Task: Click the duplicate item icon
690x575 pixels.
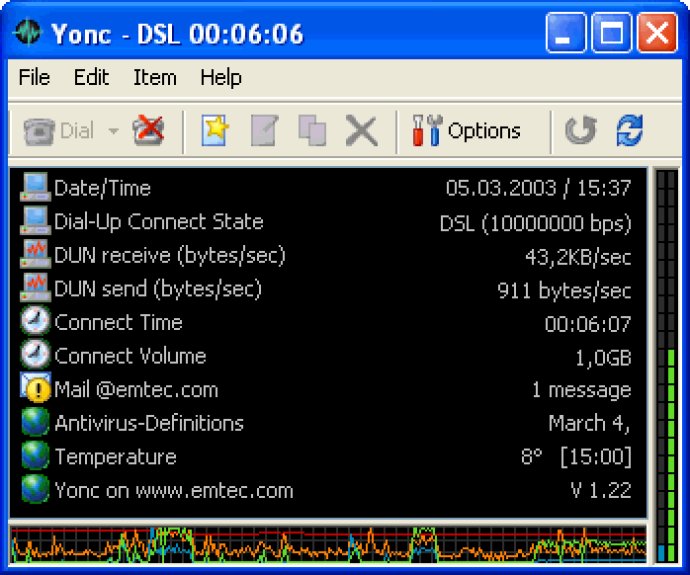Action: 312,130
